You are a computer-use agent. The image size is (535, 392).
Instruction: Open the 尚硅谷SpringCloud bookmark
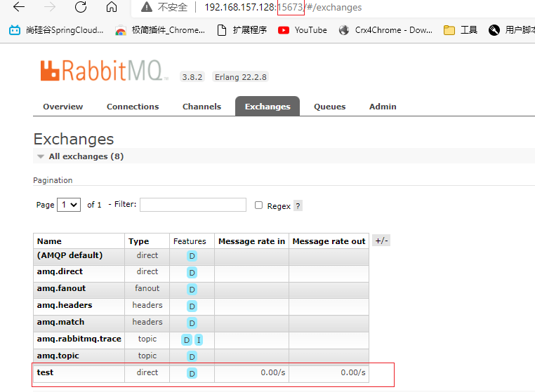56,30
